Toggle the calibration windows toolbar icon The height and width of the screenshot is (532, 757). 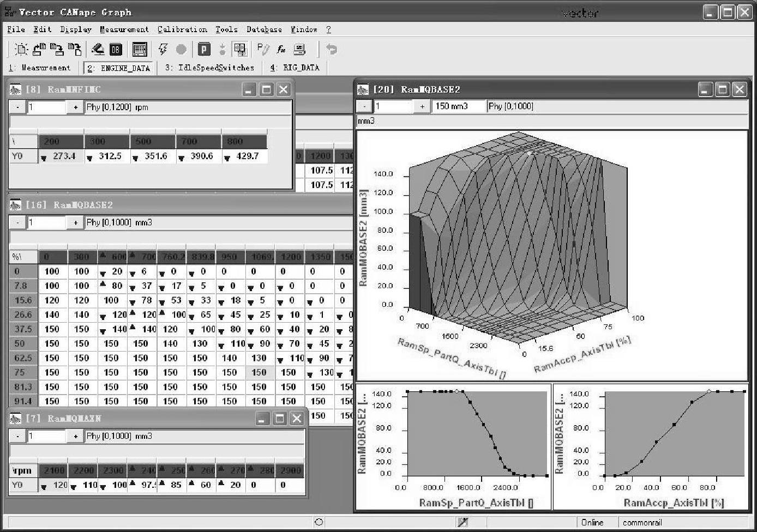coord(240,50)
